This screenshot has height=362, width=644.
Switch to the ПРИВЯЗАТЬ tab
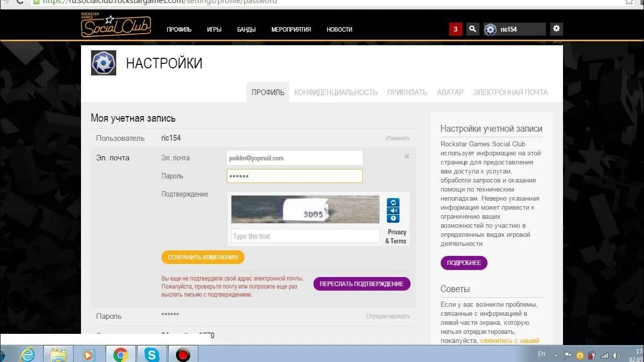(407, 93)
